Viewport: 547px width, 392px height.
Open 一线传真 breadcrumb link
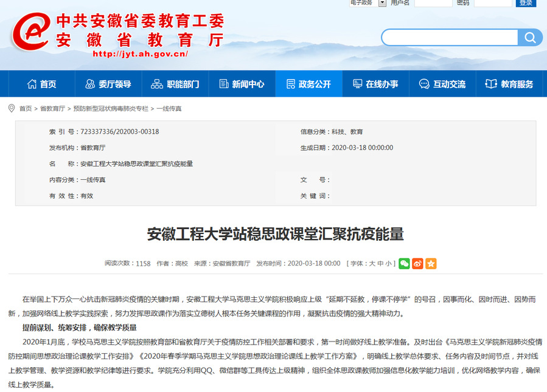[x=169, y=109]
